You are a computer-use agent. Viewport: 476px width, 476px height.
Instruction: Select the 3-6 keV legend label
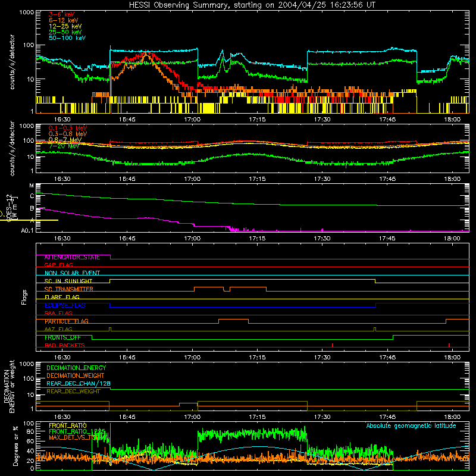point(62,14)
